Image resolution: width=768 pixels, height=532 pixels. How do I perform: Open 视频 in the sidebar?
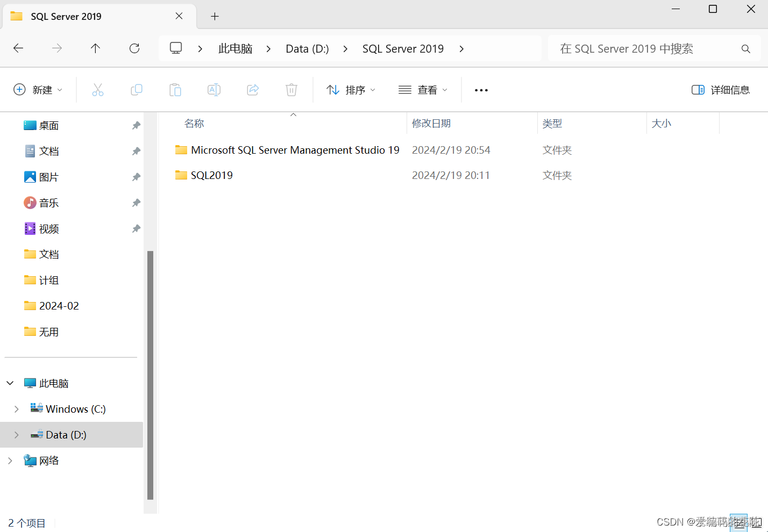49,228
